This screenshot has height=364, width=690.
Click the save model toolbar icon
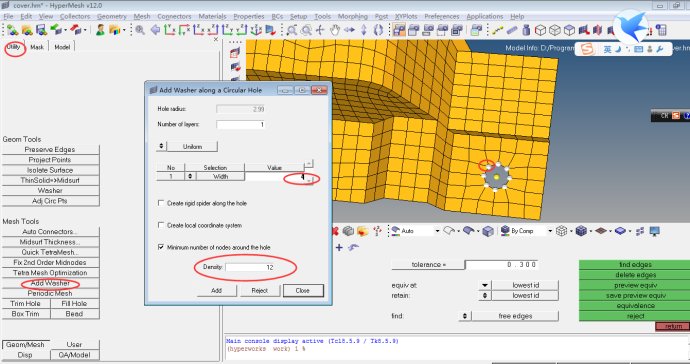click(41, 30)
